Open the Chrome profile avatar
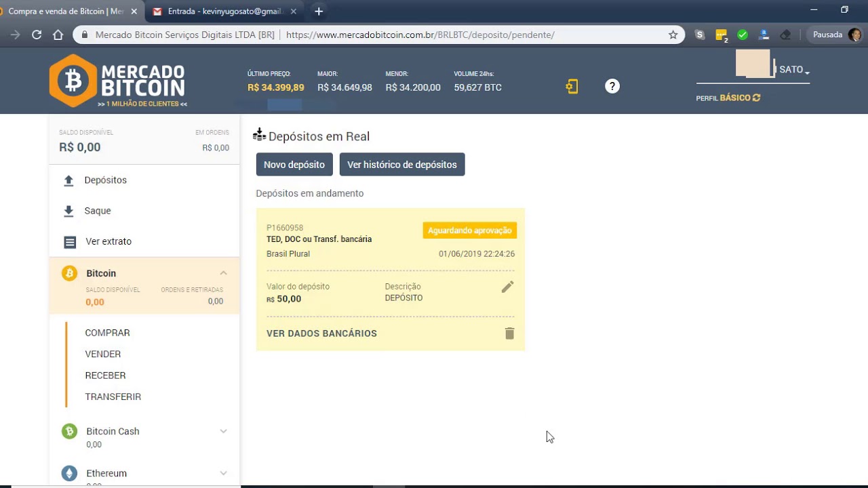Image resolution: width=868 pixels, height=488 pixels. 854,35
